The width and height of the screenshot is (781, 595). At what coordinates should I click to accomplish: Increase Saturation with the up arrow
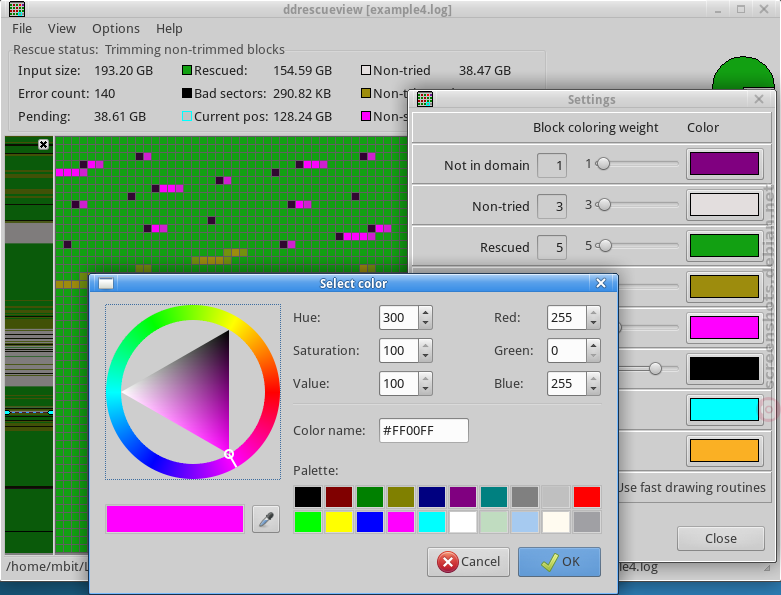tap(425, 345)
